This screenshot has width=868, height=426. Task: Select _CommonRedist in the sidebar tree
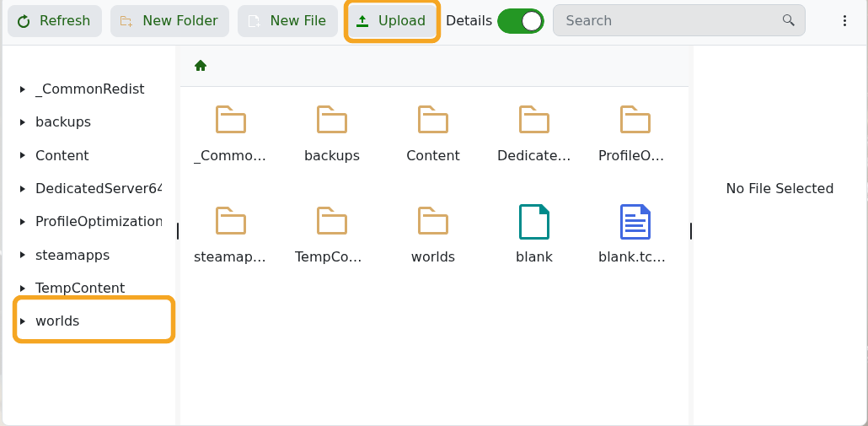click(x=89, y=89)
